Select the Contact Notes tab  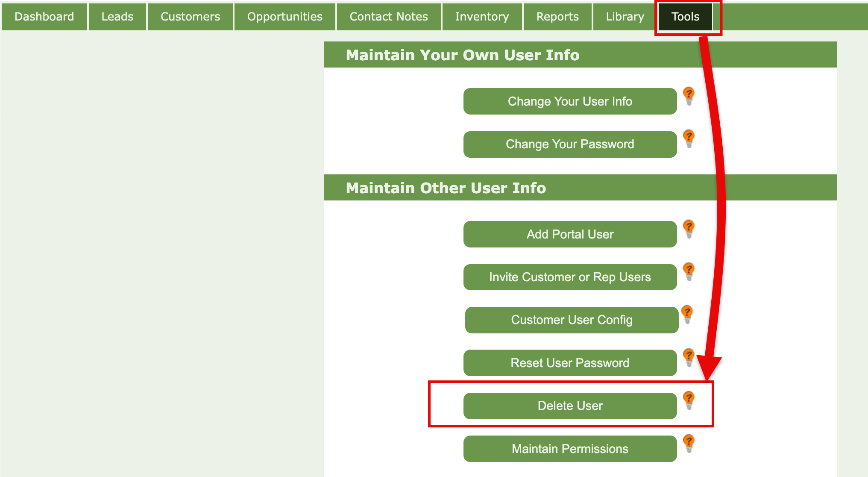tap(389, 17)
